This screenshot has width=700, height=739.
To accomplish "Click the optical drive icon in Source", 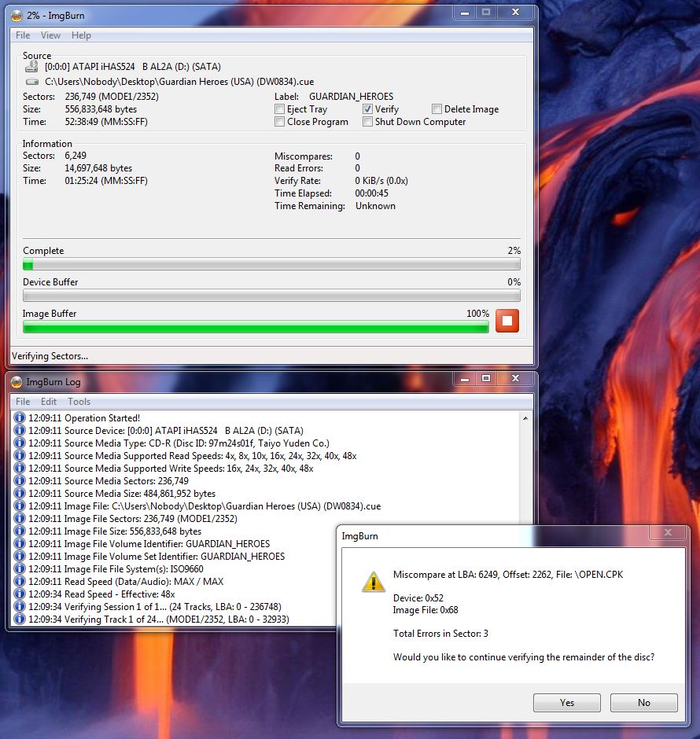I will click(31, 67).
